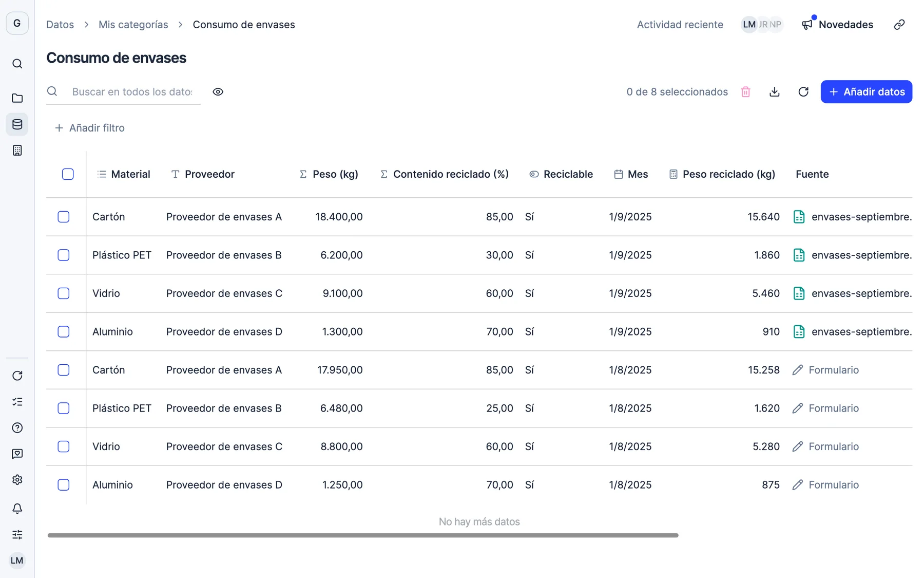The image size is (924, 578).
Task: Open the database icon in the left sidebar
Action: click(x=17, y=124)
